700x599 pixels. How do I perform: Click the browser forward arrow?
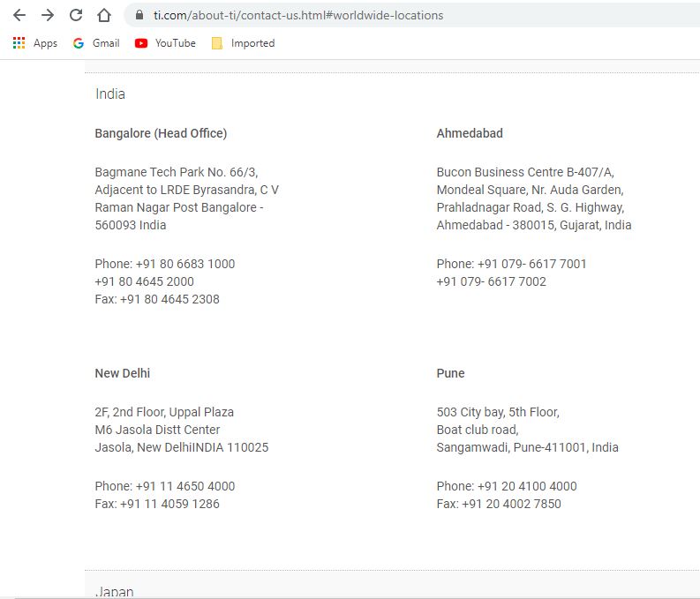coord(48,15)
